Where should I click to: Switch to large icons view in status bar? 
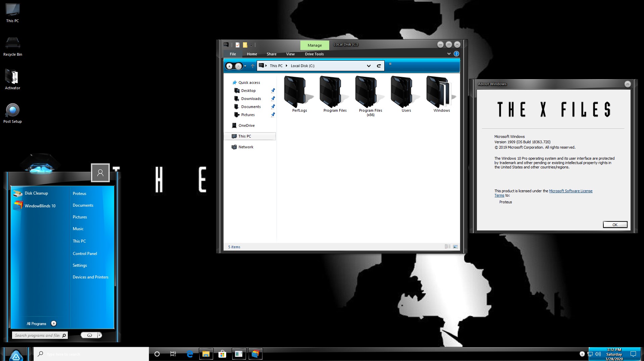455,247
